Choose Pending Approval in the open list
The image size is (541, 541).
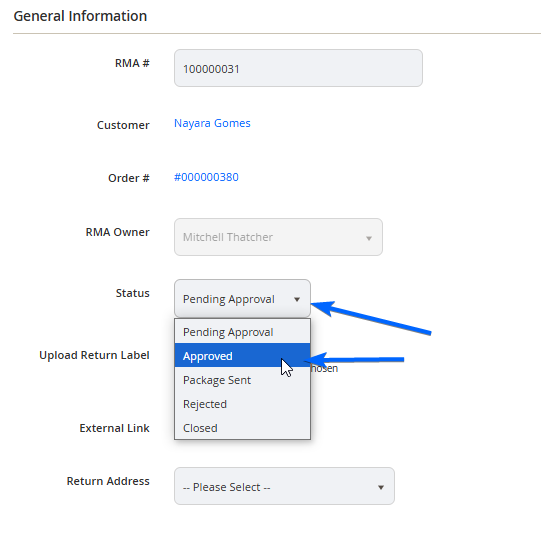point(242,332)
